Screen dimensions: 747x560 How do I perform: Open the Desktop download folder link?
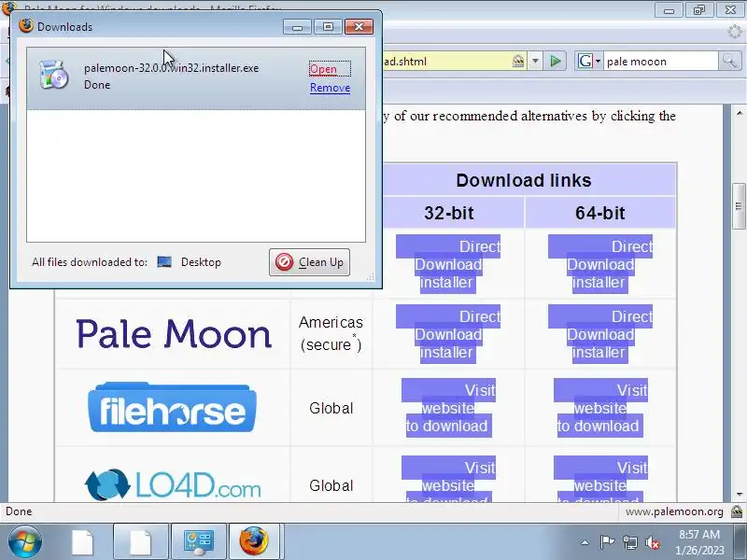point(201,262)
